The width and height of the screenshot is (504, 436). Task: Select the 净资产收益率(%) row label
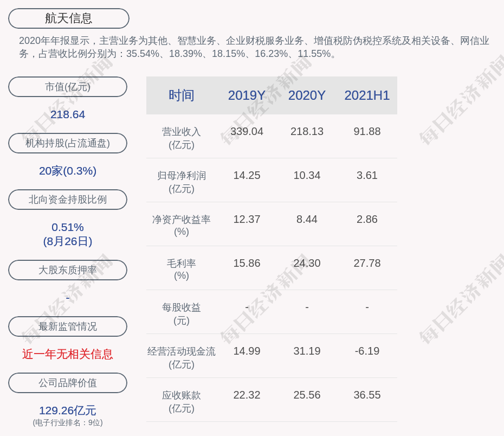click(182, 226)
